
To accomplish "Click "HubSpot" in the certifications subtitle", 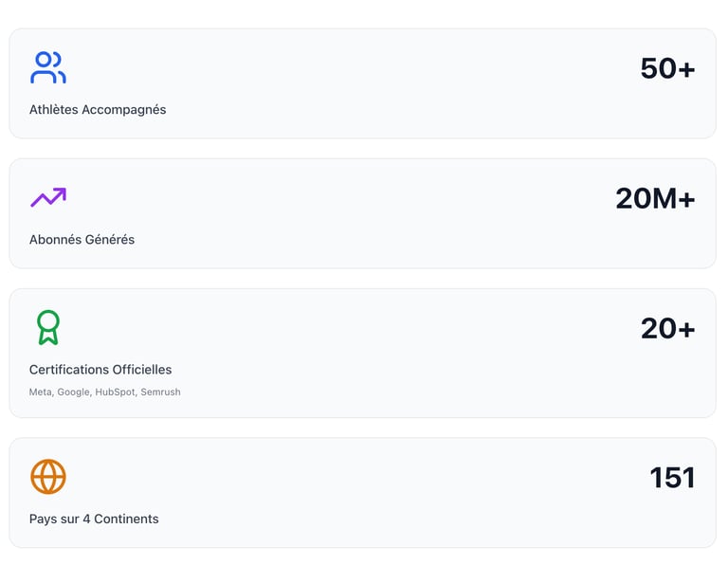I will pyautogui.click(x=115, y=392).
